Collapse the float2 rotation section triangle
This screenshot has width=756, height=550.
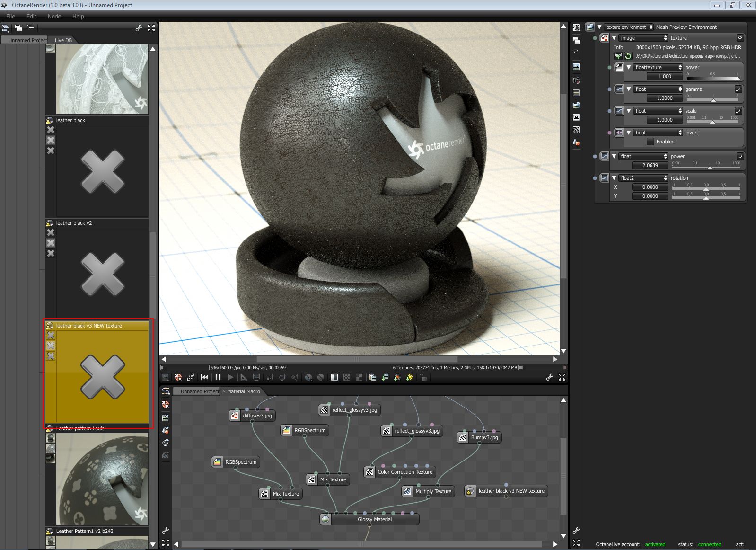(614, 178)
